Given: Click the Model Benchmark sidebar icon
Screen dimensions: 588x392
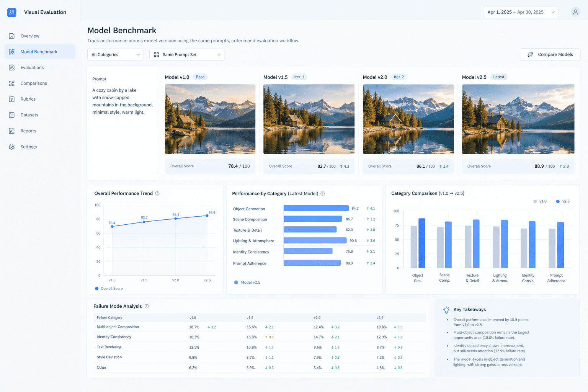Looking at the screenshot, I should point(12,52).
